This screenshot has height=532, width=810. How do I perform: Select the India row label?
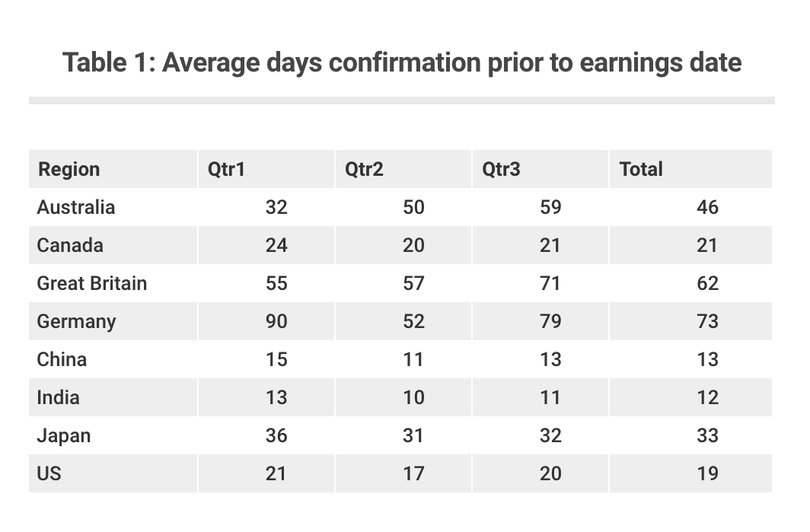[58, 398]
